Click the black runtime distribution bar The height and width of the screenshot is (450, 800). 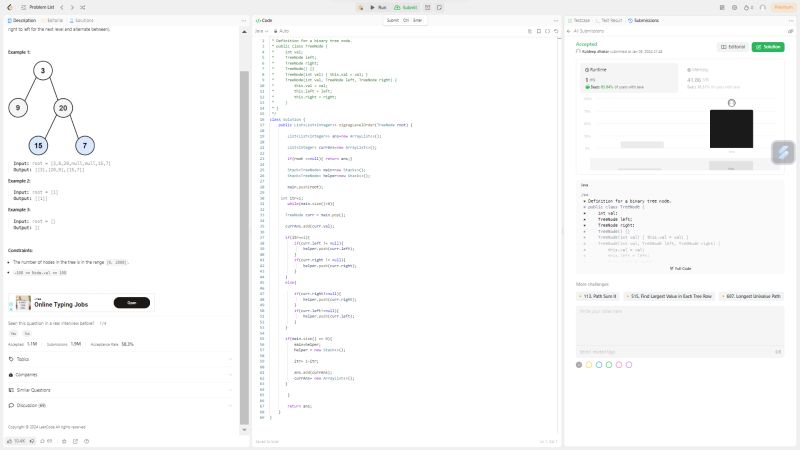731,129
